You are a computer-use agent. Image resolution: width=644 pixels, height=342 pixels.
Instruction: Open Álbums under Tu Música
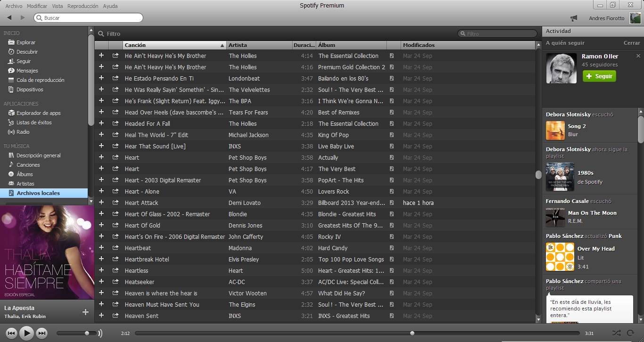25,174
